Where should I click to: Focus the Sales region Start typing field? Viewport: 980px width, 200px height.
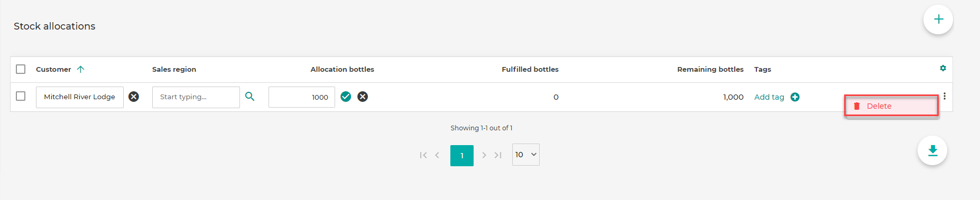[x=196, y=97]
